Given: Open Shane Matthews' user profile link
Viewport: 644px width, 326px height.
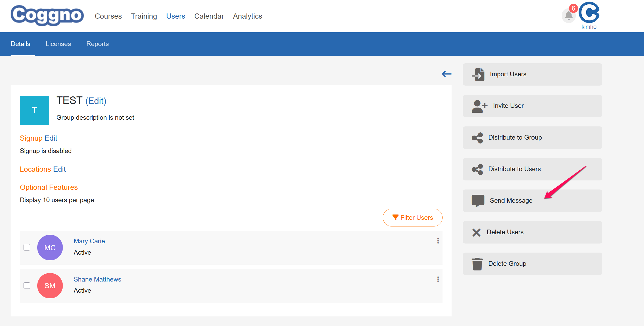Looking at the screenshot, I should (x=98, y=279).
